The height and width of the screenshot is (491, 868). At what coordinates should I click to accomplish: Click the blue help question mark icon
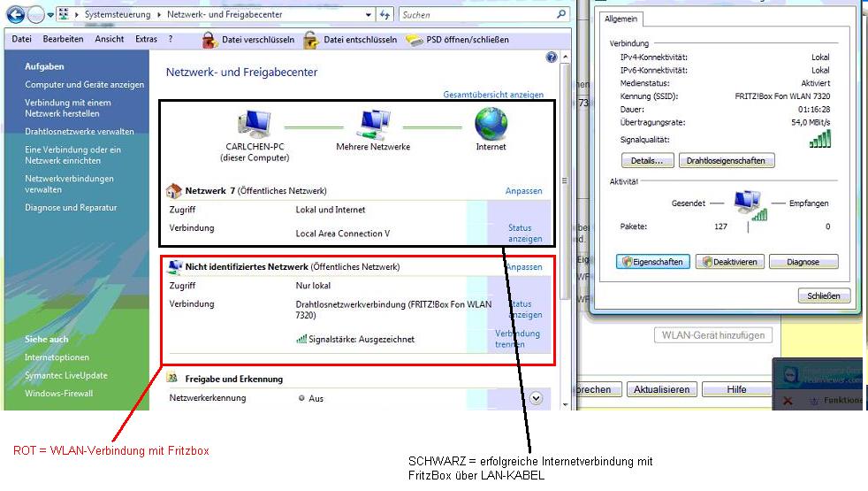552,58
